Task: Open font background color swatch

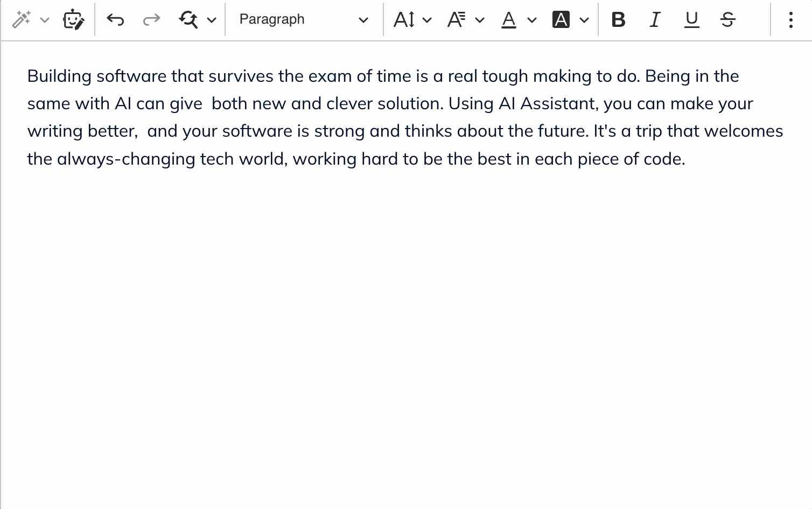Action: [561, 20]
